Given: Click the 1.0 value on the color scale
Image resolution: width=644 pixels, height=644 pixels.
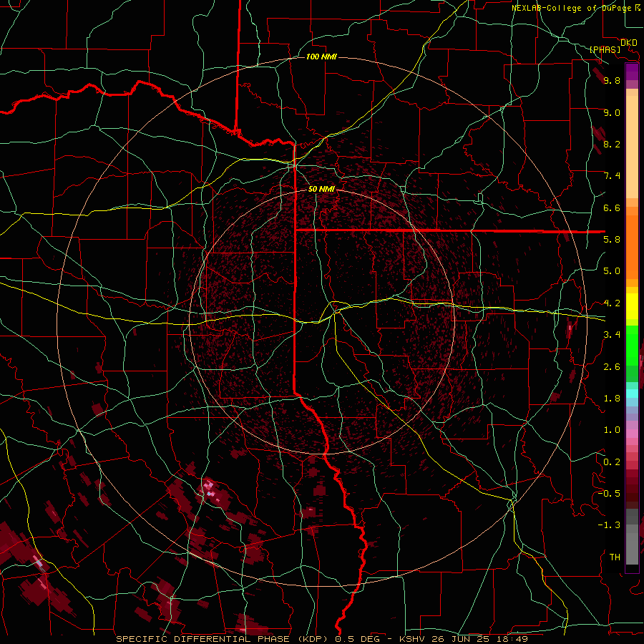Looking at the screenshot, I should [612, 430].
